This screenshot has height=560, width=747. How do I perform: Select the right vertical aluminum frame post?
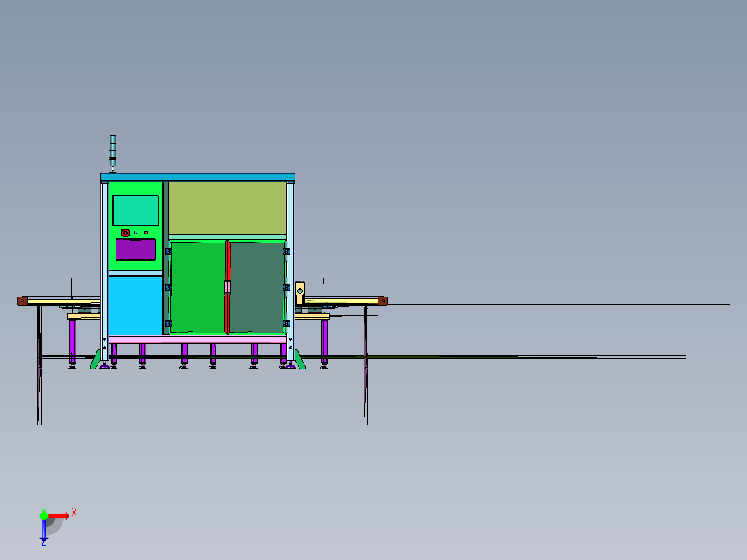290,272
